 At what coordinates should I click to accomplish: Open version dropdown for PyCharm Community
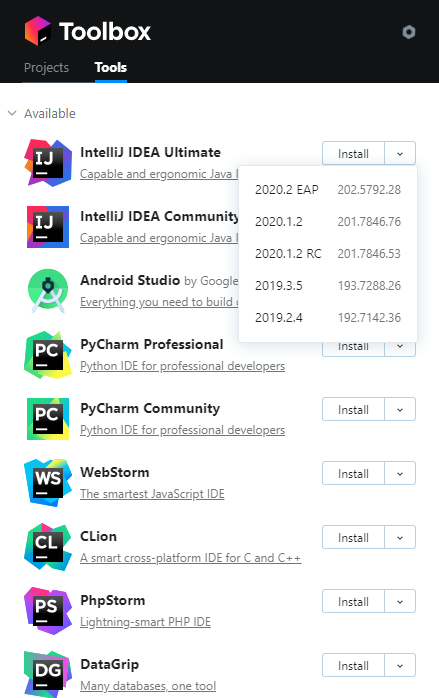(400, 410)
